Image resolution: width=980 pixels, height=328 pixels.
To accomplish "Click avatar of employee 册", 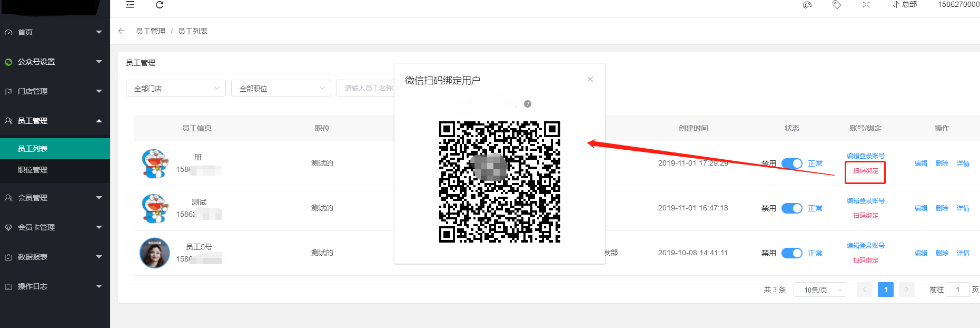I will pos(155,163).
